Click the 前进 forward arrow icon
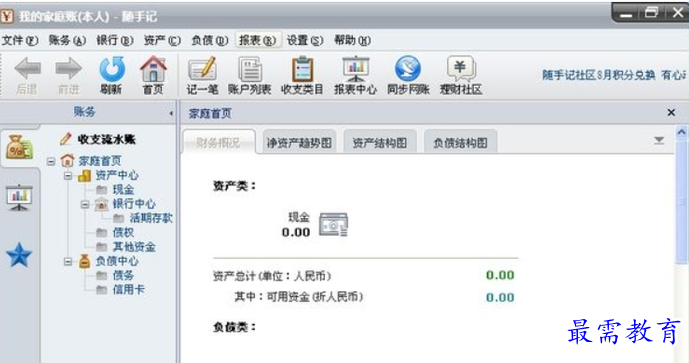The width and height of the screenshot is (689, 363). 68,69
